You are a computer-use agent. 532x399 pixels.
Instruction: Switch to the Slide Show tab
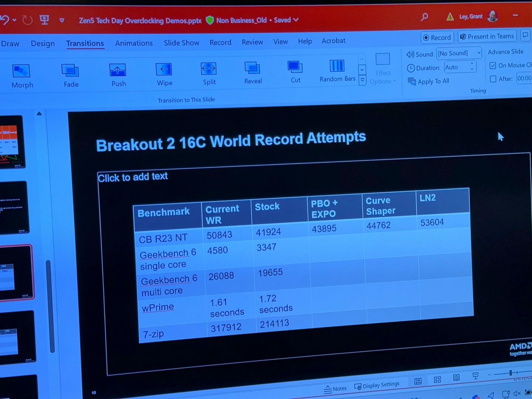coord(181,43)
